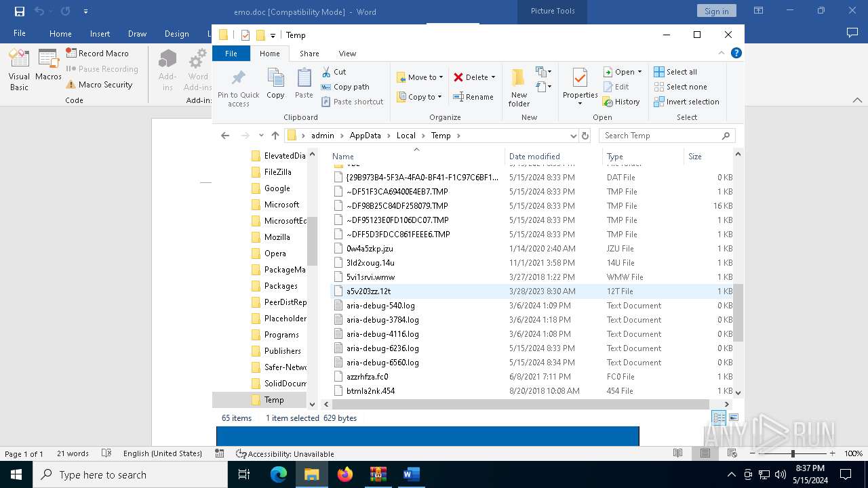Open Accessibility checker status in Word
Viewport: 868px width, 488px height.
[285, 453]
